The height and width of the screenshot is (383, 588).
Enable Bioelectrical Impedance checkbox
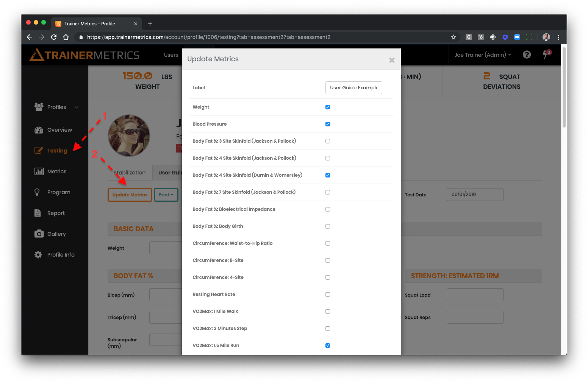(x=328, y=209)
